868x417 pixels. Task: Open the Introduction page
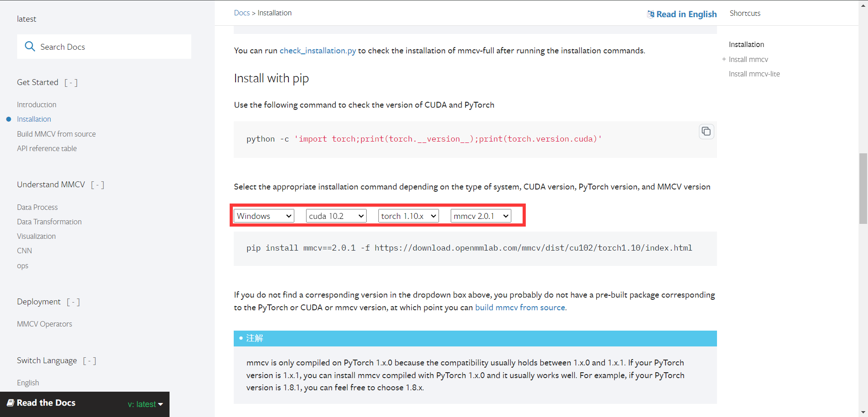tap(37, 104)
